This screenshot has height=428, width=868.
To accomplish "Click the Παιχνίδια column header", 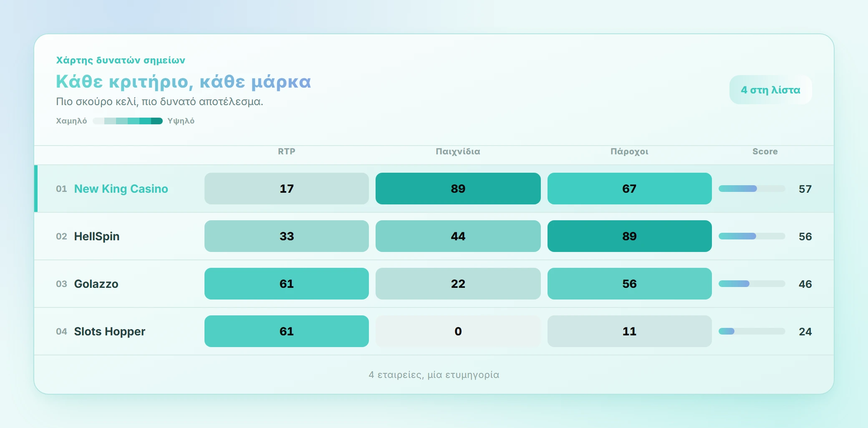I will point(458,151).
